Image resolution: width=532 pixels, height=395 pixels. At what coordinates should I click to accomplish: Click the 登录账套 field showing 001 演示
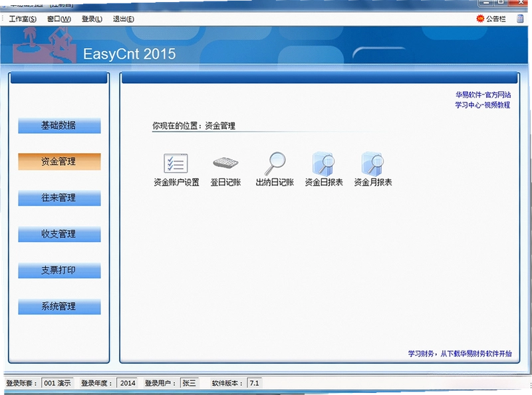pyautogui.click(x=57, y=383)
